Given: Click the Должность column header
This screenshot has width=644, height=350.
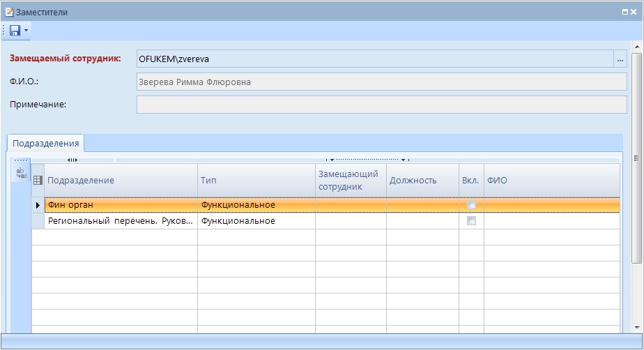Looking at the screenshot, I should [422, 181].
